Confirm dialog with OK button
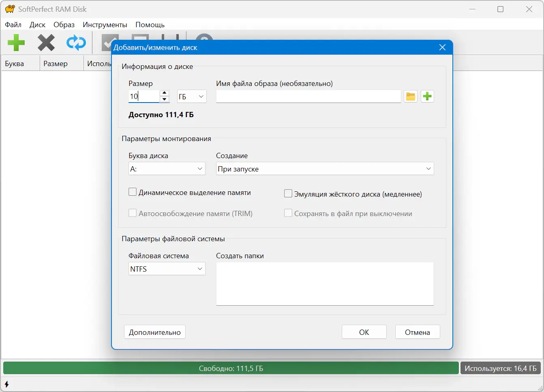This screenshot has height=392, width=544. tap(364, 332)
